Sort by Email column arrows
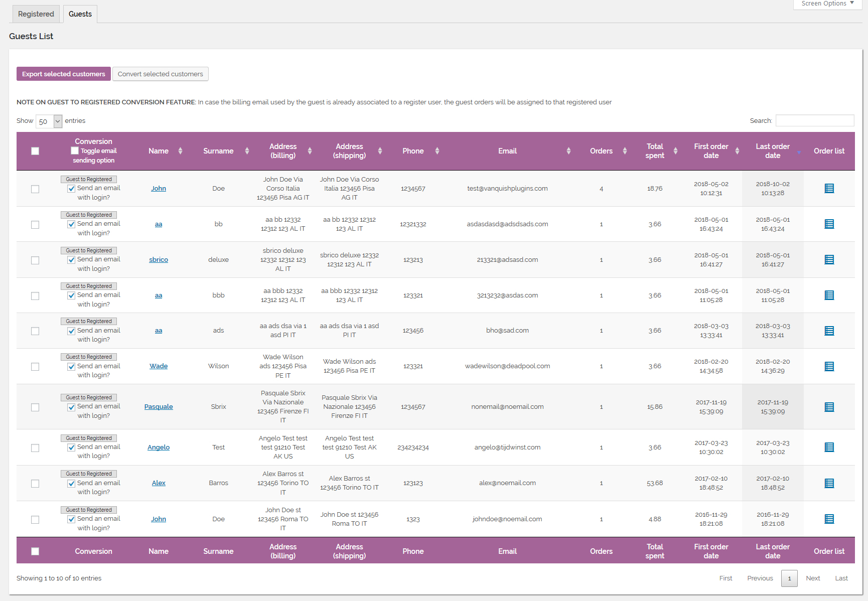 568,151
